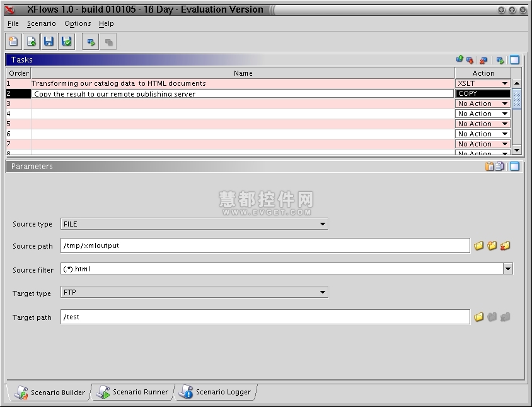
Task: Open the No Action dropdown for task 3
Action: click(x=483, y=103)
